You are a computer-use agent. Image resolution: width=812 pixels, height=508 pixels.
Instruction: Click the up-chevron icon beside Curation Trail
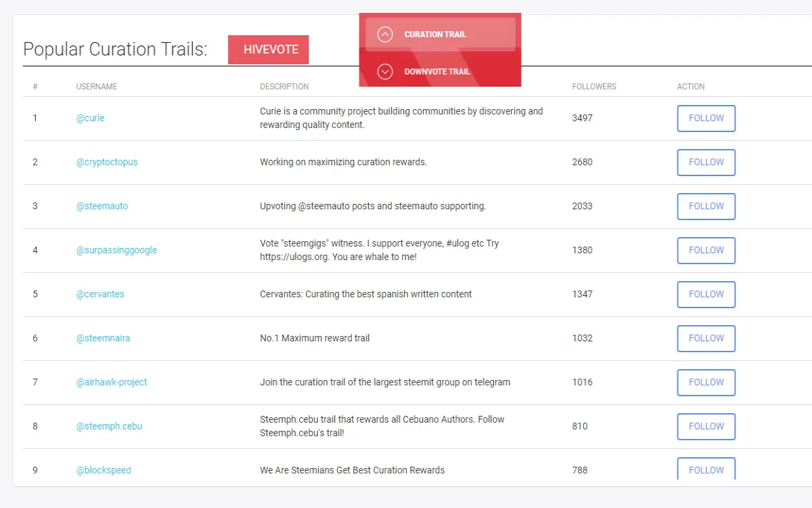tap(385, 35)
